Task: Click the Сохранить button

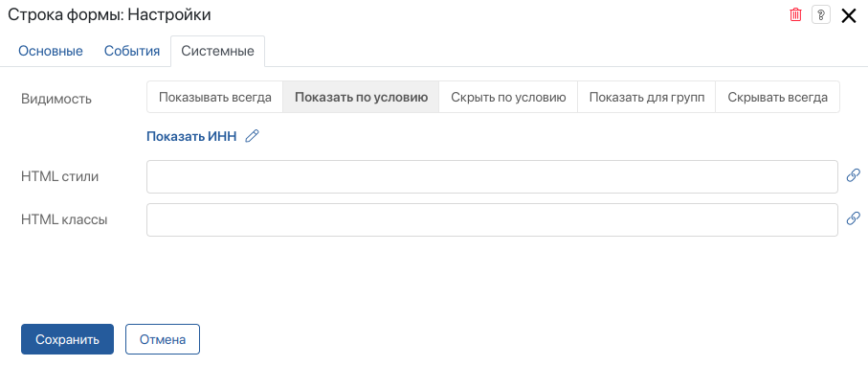Action: (x=68, y=339)
